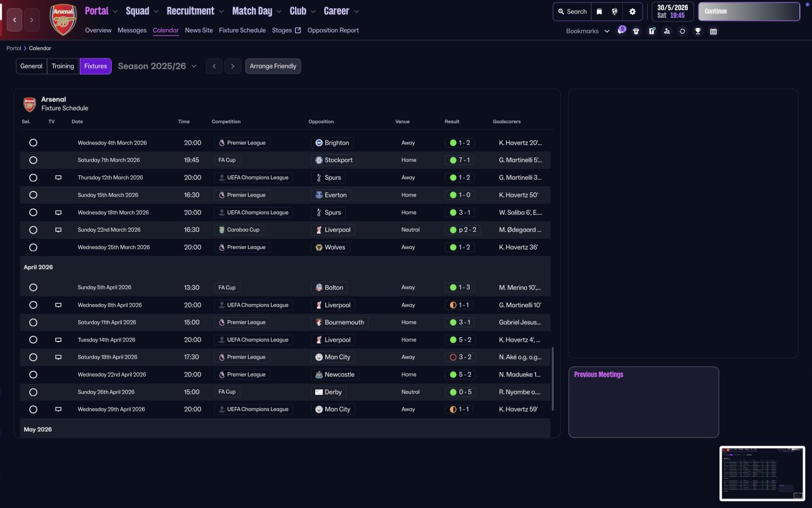Click the fixture list vertical scrollbar
This screenshot has width=812, height=508.
click(x=553, y=378)
